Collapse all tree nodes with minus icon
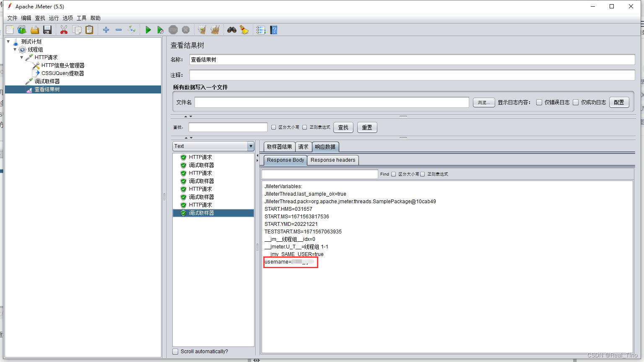Image resolution: width=644 pixels, height=362 pixels. (x=119, y=30)
